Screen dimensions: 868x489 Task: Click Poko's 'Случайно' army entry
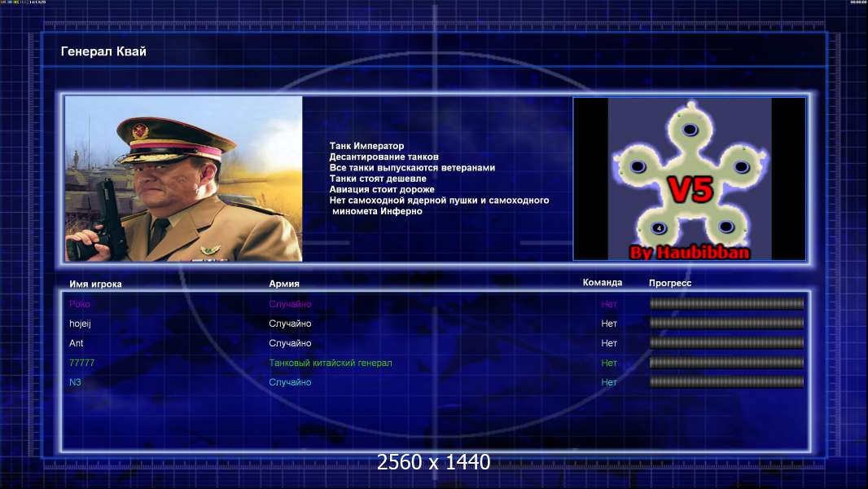(290, 304)
